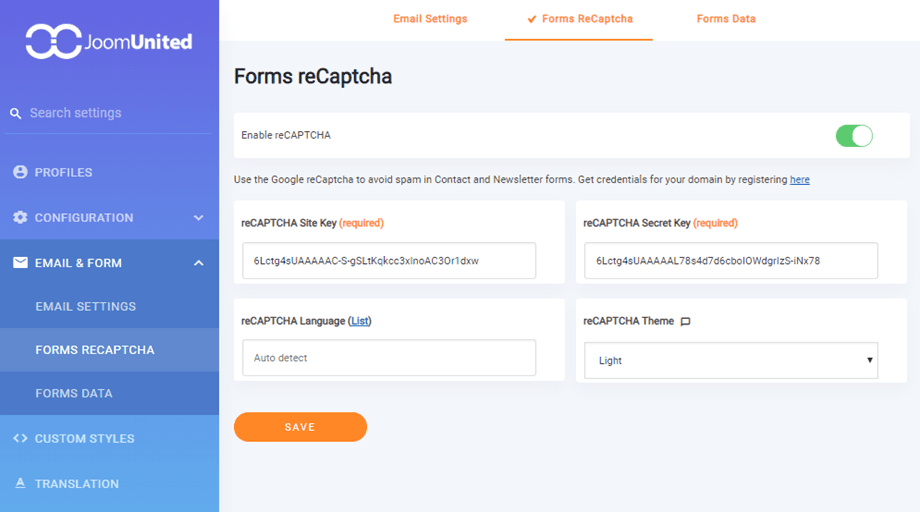920x512 pixels.
Task: Click the Translation letter icon
Action: [20, 483]
